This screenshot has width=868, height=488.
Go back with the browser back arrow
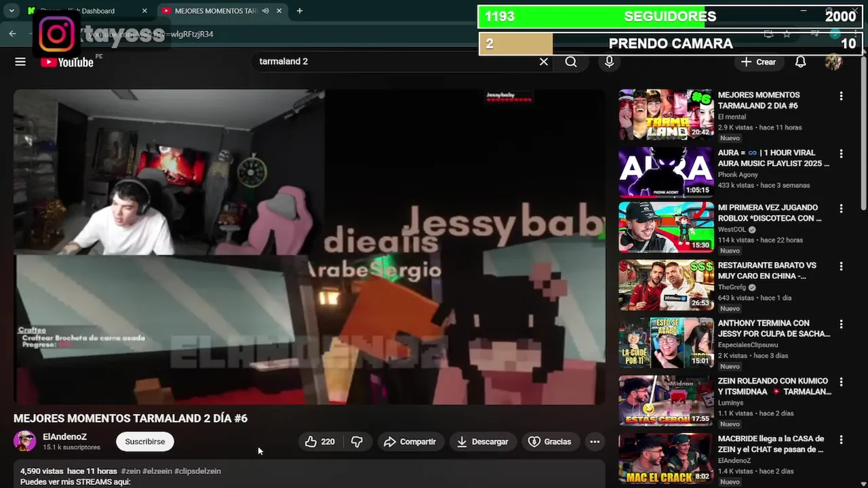pos(12,33)
